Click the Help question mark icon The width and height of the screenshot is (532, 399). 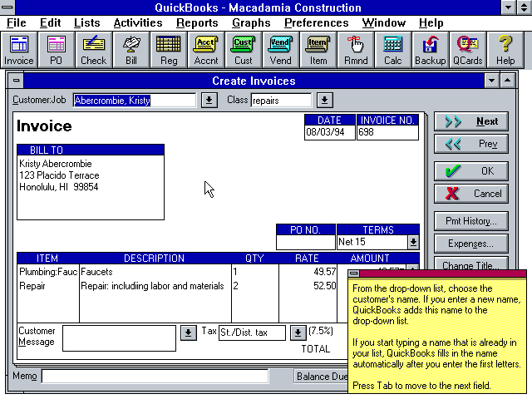coord(505,50)
